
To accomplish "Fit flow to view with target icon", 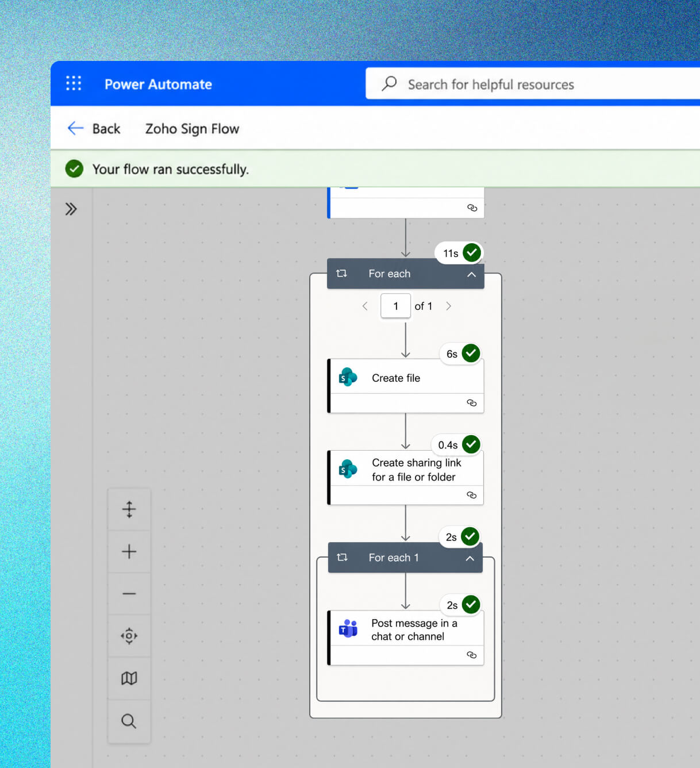I will [x=129, y=636].
